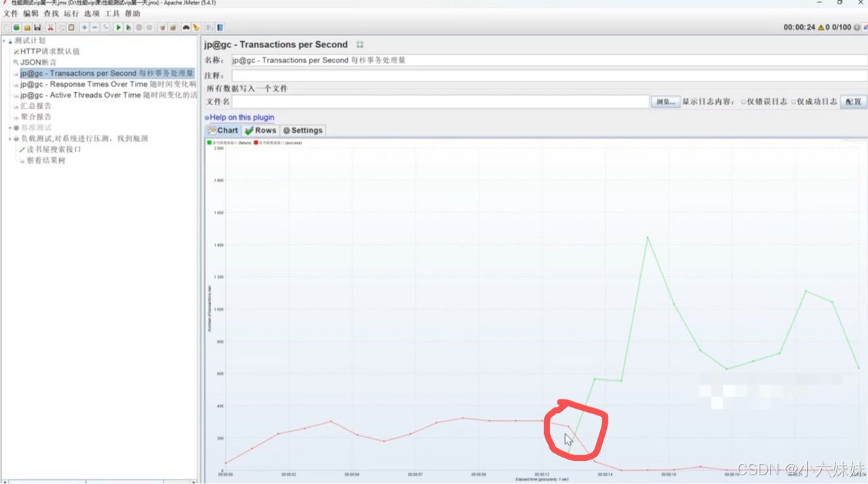Save the test plan with floppy icon
868x484 pixels.
[x=37, y=27]
